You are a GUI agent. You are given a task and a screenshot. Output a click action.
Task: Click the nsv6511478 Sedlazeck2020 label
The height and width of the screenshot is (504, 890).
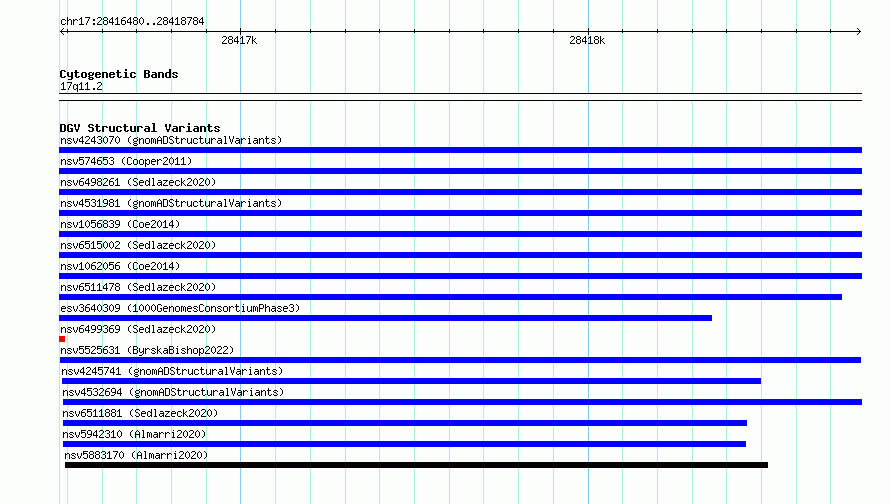138,287
